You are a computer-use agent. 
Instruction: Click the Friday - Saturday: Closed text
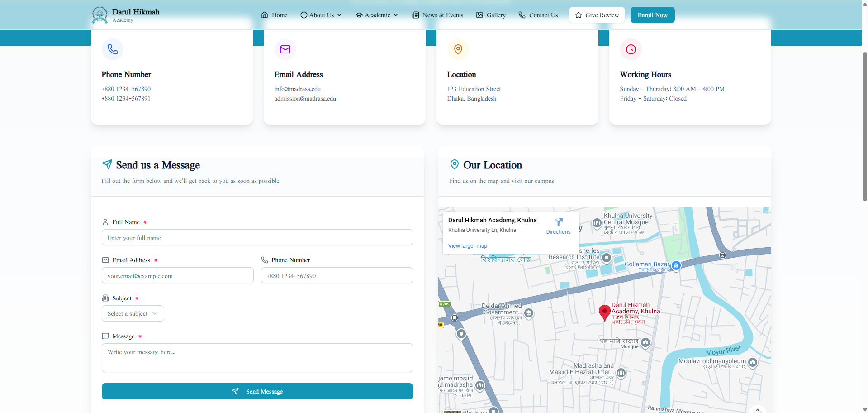point(653,98)
